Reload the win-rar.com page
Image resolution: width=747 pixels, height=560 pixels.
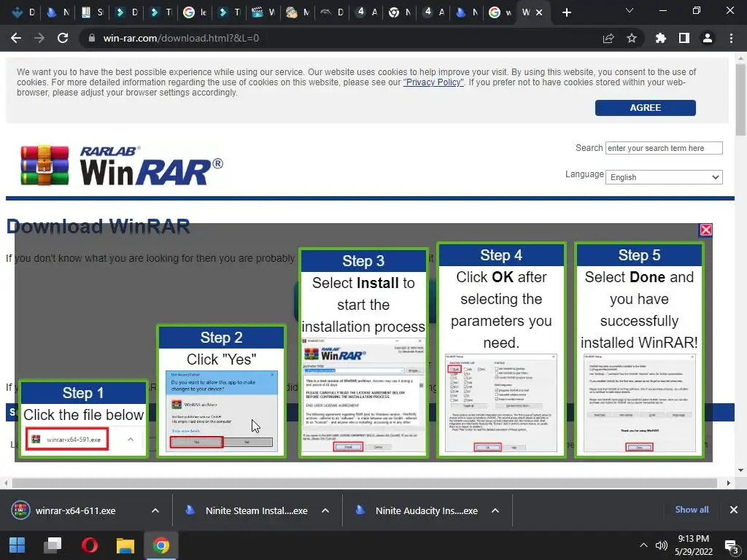pyautogui.click(x=63, y=38)
